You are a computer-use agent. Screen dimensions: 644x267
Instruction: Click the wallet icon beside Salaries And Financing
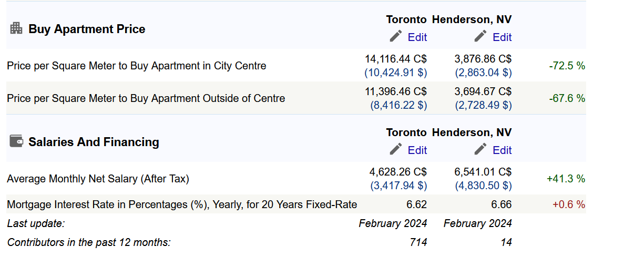(x=16, y=141)
